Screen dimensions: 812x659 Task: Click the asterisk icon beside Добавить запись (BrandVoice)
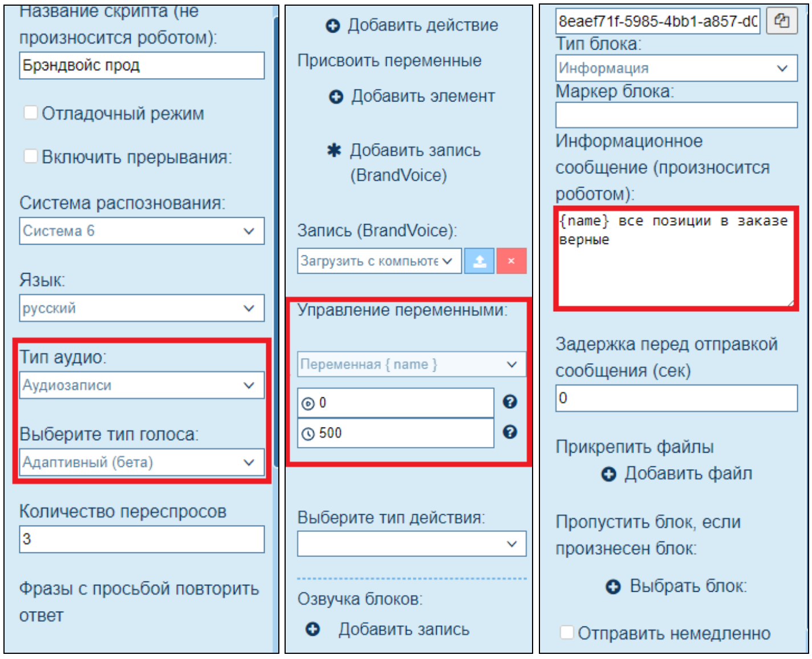pos(334,150)
